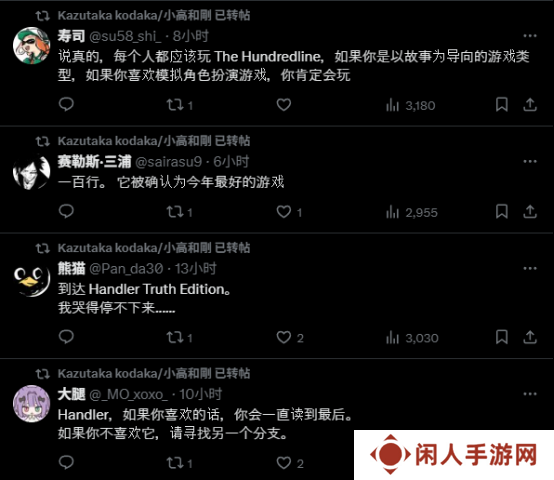Open @_MO_xoxo_ profile handle
Image resolution: width=554 pixels, height=480 pixels.
point(128,394)
